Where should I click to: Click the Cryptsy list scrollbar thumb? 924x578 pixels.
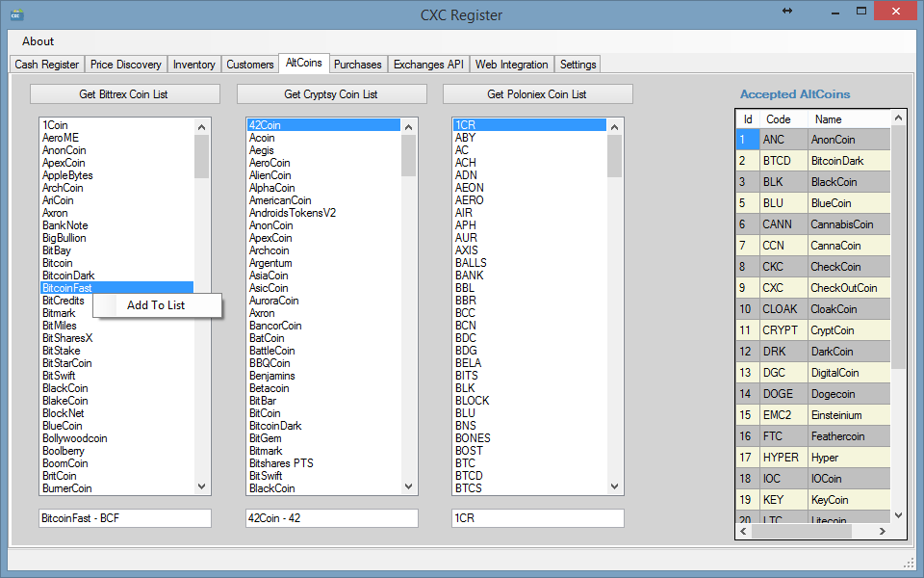click(x=408, y=156)
